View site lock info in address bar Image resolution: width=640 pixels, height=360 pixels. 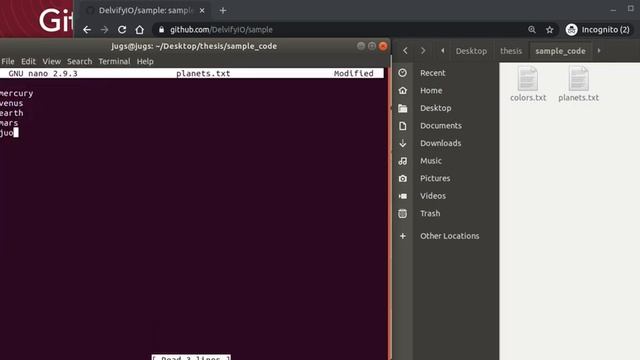coord(161,30)
